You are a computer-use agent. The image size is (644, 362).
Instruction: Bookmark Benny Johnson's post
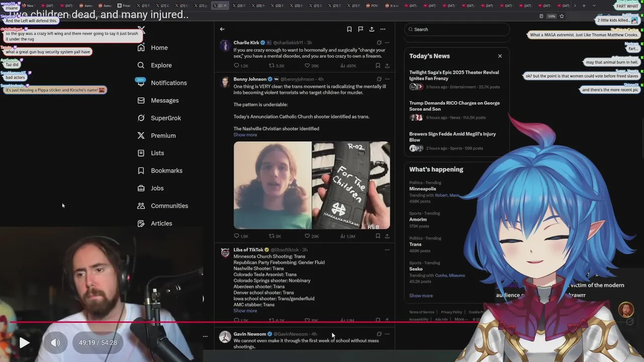click(x=378, y=236)
